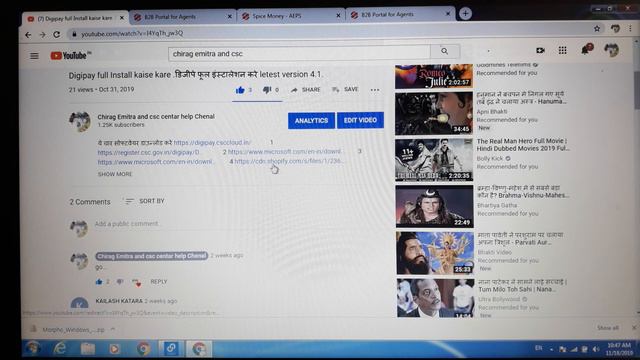Play the Brahma-Vishnu-Mahesh 22:49 thumbnail
The height and width of the screenshot is (360, 640).
click(435, 206)
